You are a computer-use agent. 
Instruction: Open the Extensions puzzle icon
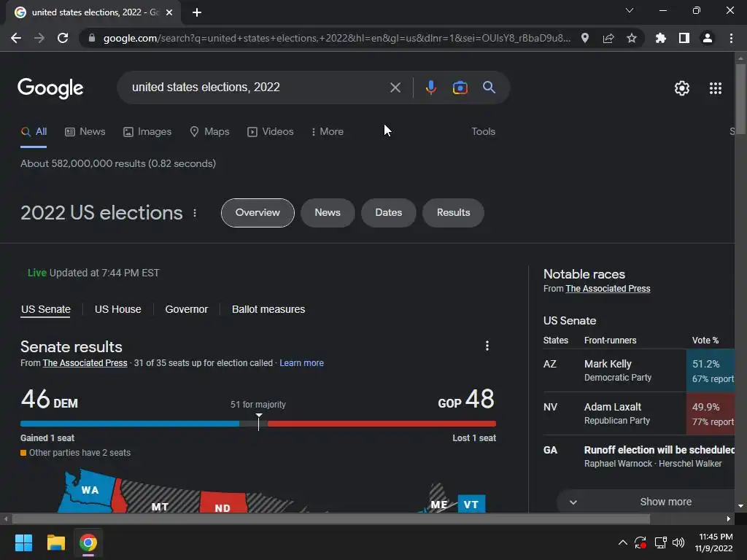660,38
